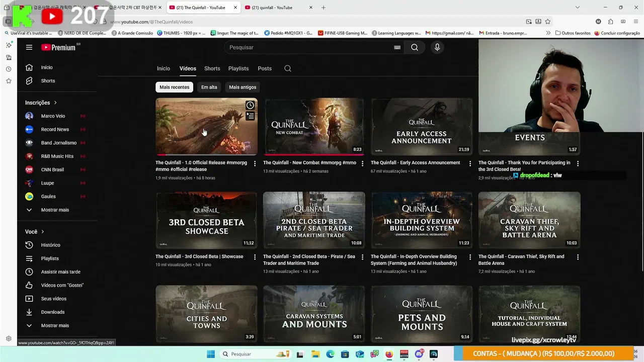Play the Pets and Mounts thumbnail

coord(422,314)
